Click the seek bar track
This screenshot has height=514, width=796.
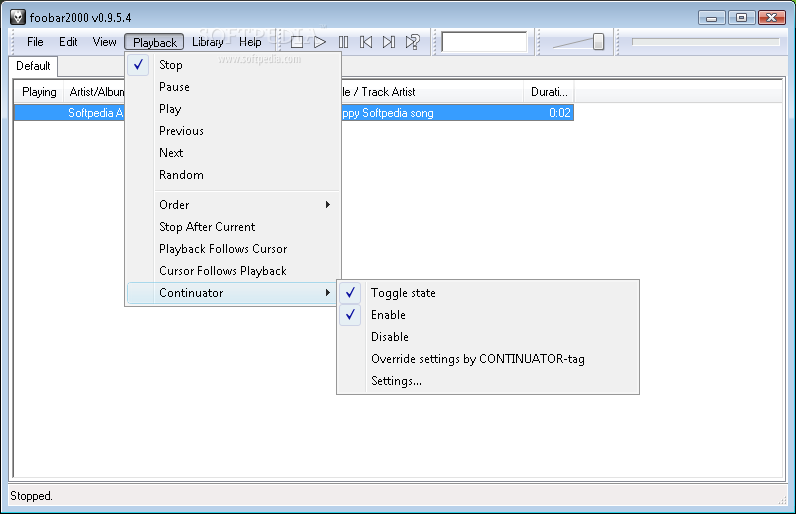coord(705,42)
